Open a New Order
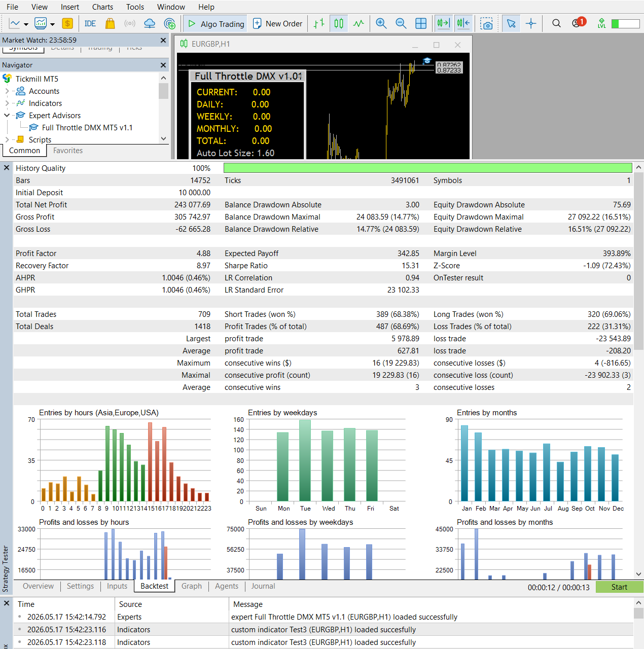 277,23
